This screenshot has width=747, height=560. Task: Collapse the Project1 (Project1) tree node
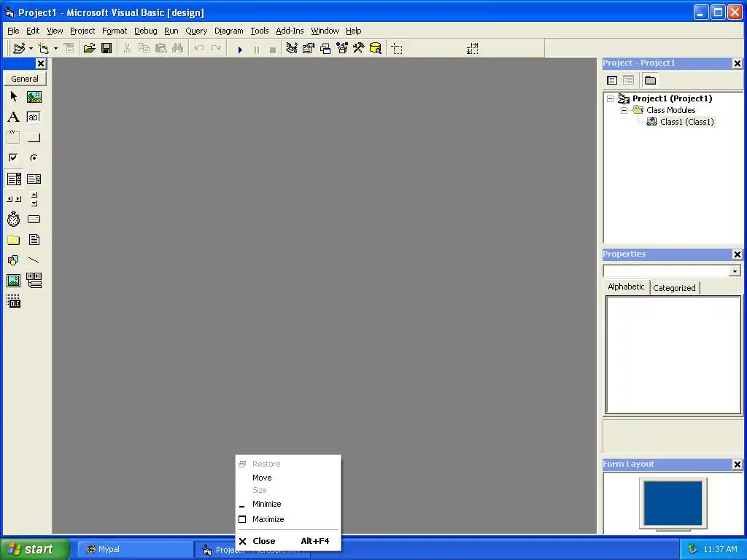coord(611,99)
